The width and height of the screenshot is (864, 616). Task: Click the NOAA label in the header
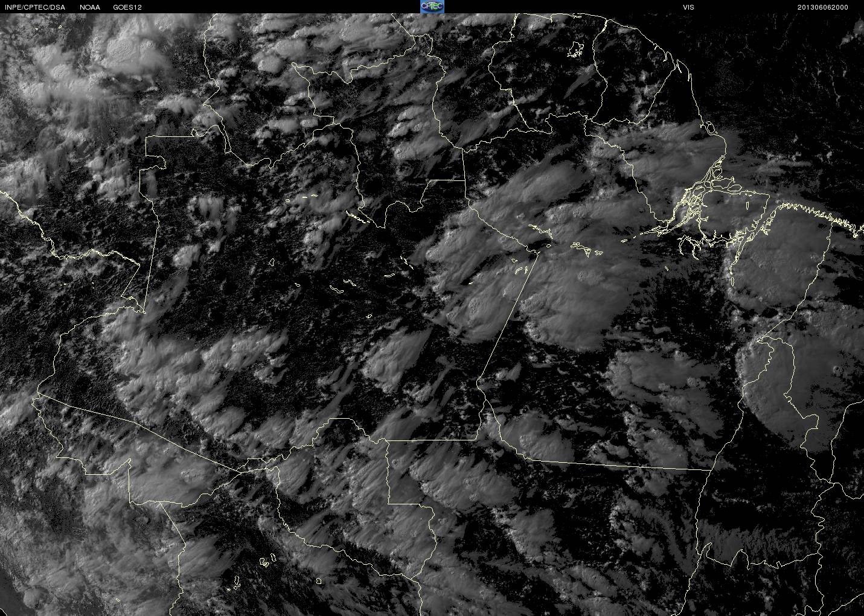click(x=90, y=7)
